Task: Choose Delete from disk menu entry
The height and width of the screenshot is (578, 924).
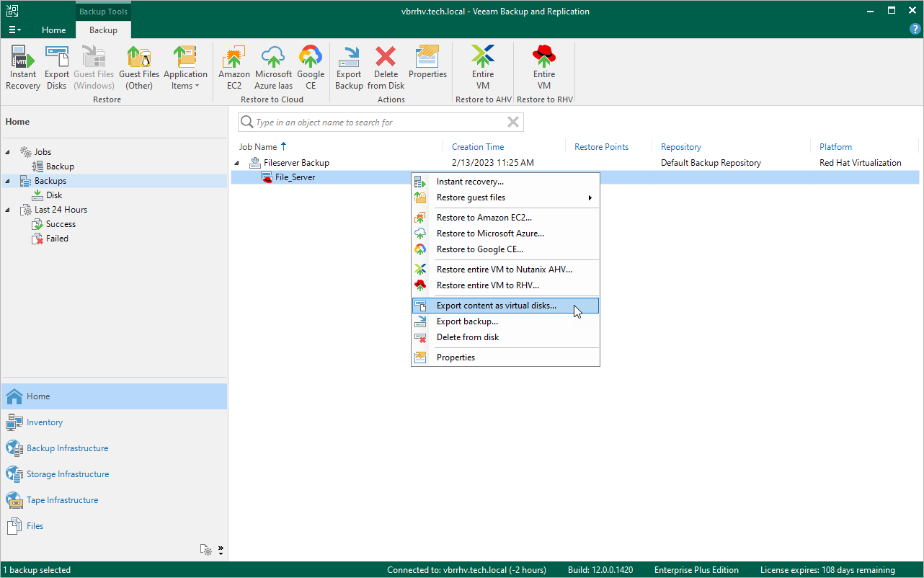Action: 505,337
